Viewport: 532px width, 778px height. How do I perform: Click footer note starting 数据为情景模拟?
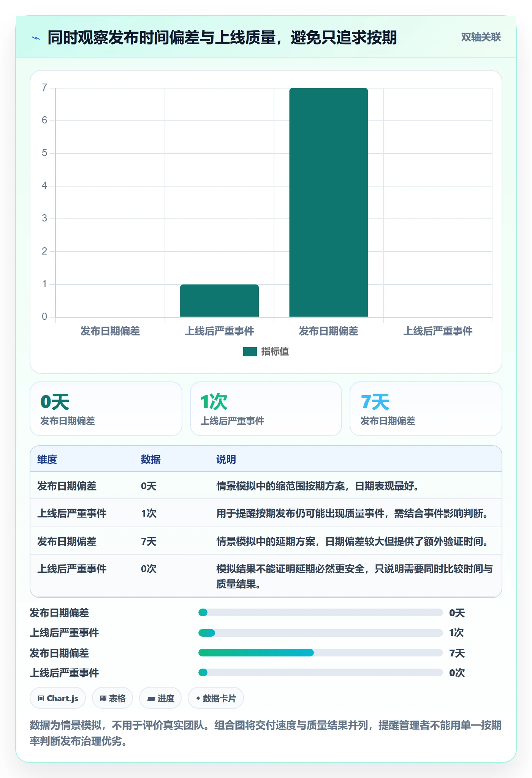pos(266,733)
